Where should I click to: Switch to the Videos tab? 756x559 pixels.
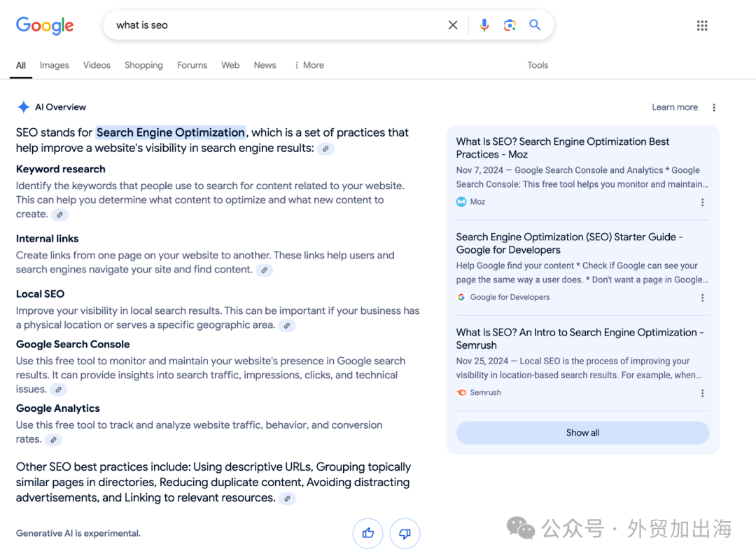97,65
